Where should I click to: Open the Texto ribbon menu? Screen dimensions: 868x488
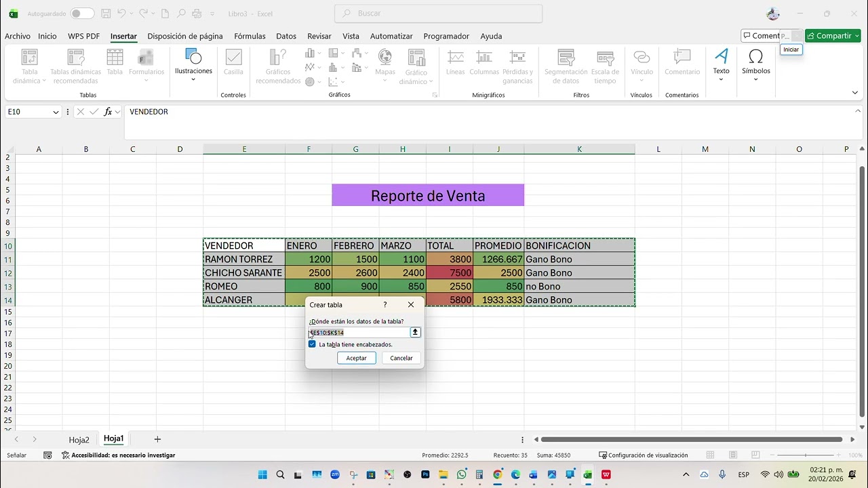pos(722,65)
